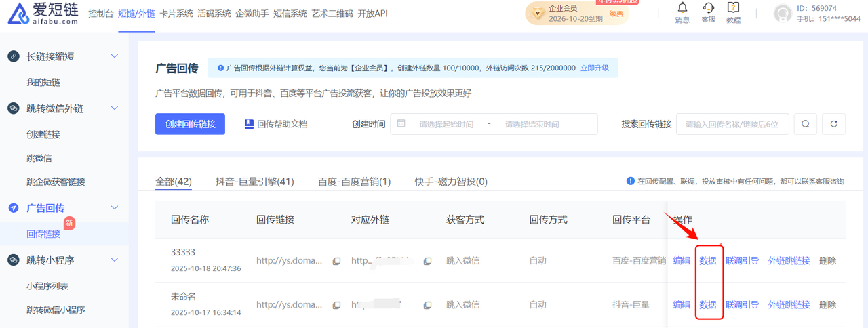
Task: Open 数据 for the 33333 row
Action: 708,261
